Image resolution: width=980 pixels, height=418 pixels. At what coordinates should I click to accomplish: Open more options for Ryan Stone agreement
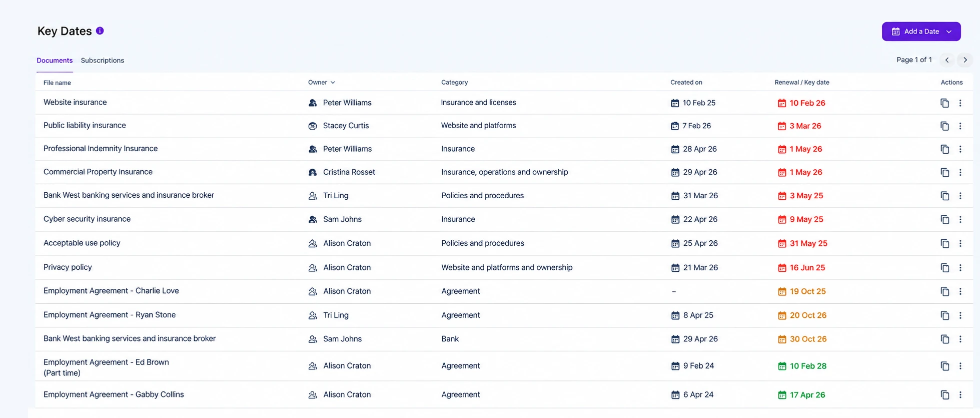click(x=960, y=315)
